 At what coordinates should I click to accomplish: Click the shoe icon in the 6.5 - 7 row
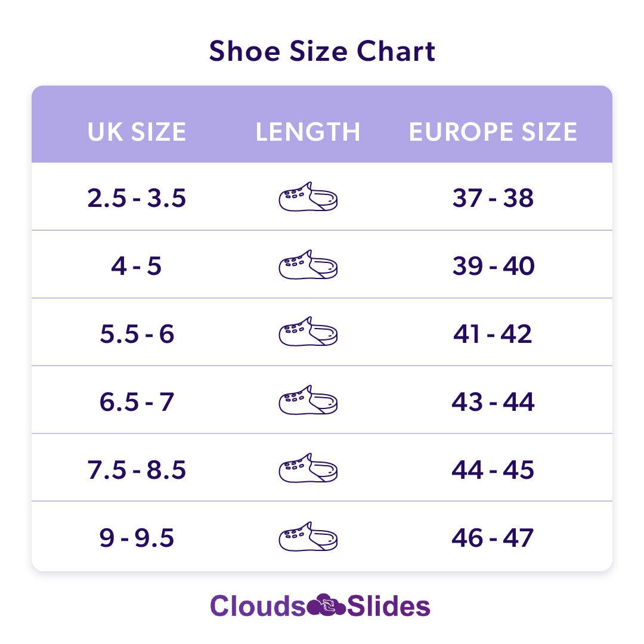coord(308,400)
